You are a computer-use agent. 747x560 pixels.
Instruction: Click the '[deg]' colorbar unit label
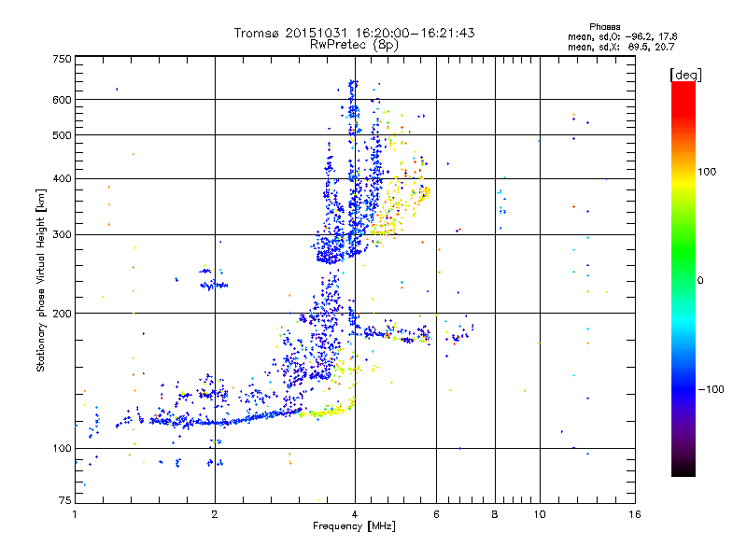[685, 75]
